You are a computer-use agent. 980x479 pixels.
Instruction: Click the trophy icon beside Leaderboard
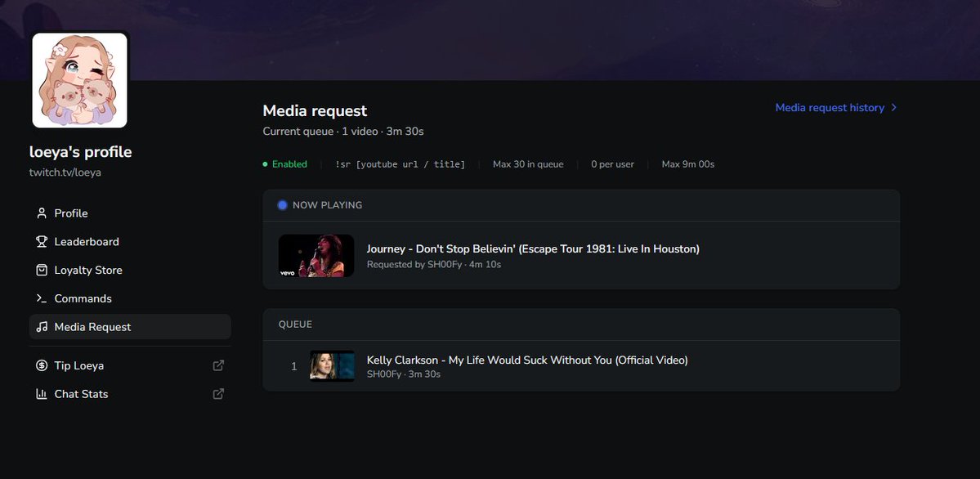(42, 241)
